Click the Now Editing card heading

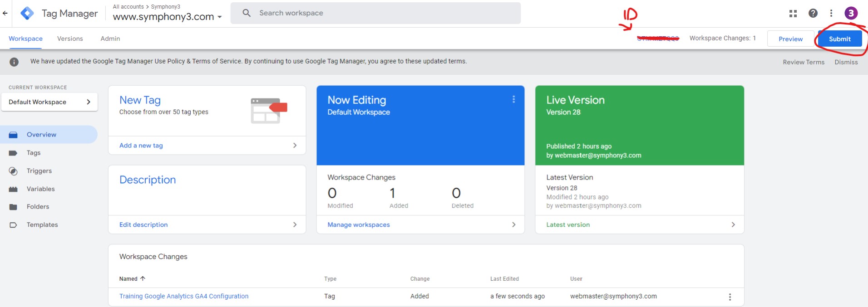pyautogui.click(x=357, y=100)
